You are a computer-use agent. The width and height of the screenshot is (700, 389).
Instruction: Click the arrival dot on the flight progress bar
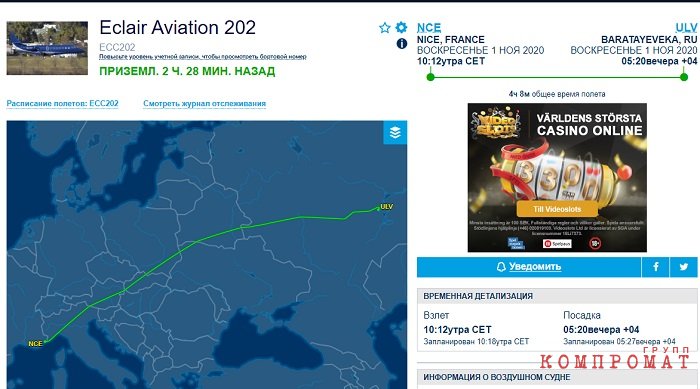[684, 77]
